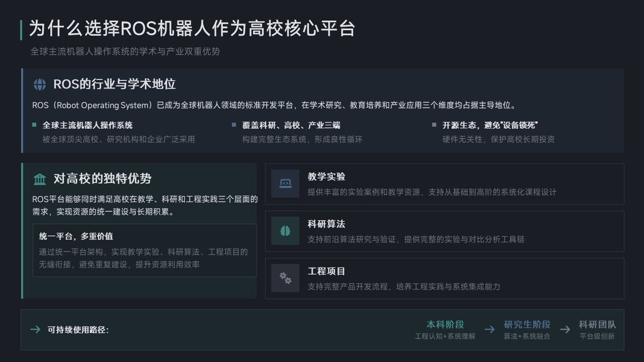
Task: Click the globe icon beside ROS的行业与学术地位
Action: pyautogui.click(x=40, y=84)
